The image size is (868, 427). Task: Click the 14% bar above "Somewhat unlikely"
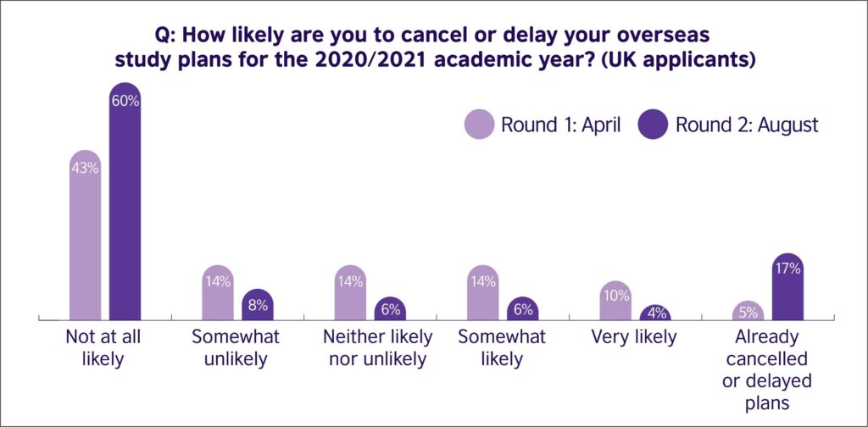pos(218,293)
